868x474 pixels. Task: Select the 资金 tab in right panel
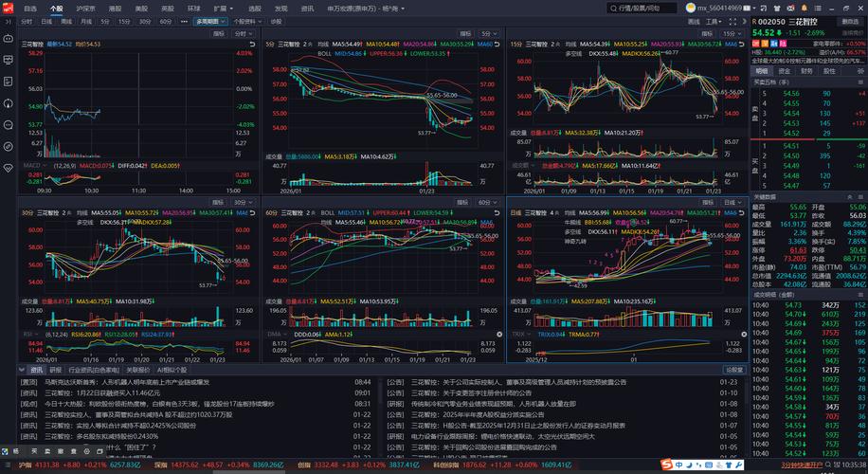coord(785,70)
